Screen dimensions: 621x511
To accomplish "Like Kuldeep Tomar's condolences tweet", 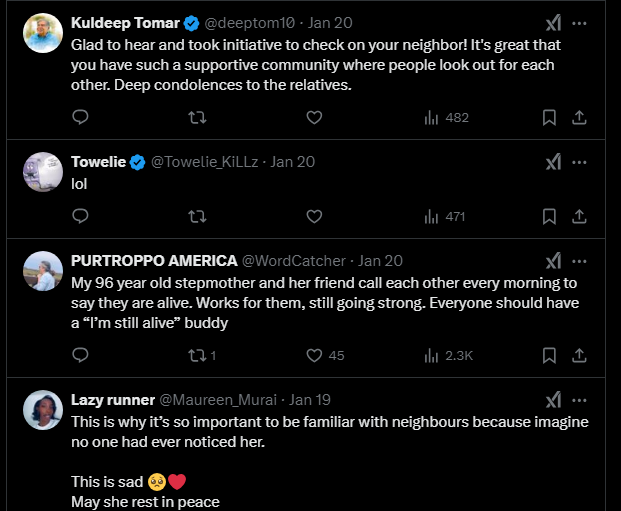I will (314, 117).
